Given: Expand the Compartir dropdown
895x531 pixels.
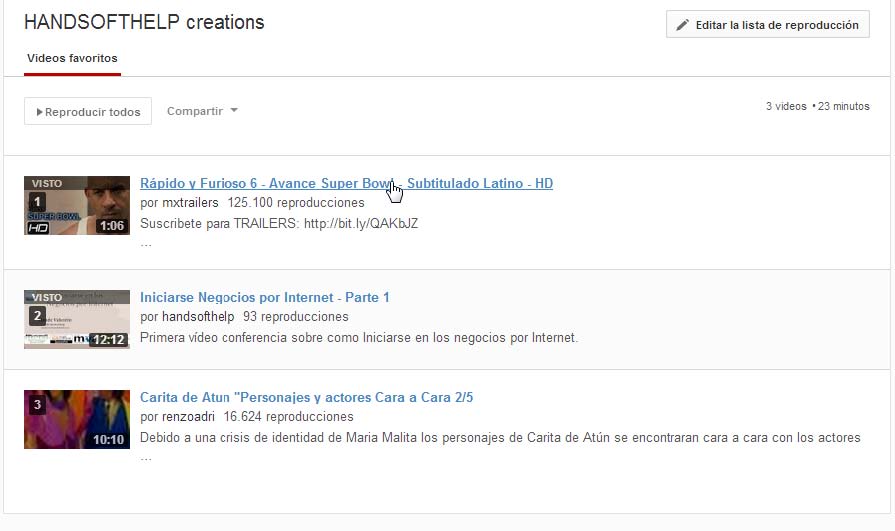Looking at the screenshot, I should 202,111.
